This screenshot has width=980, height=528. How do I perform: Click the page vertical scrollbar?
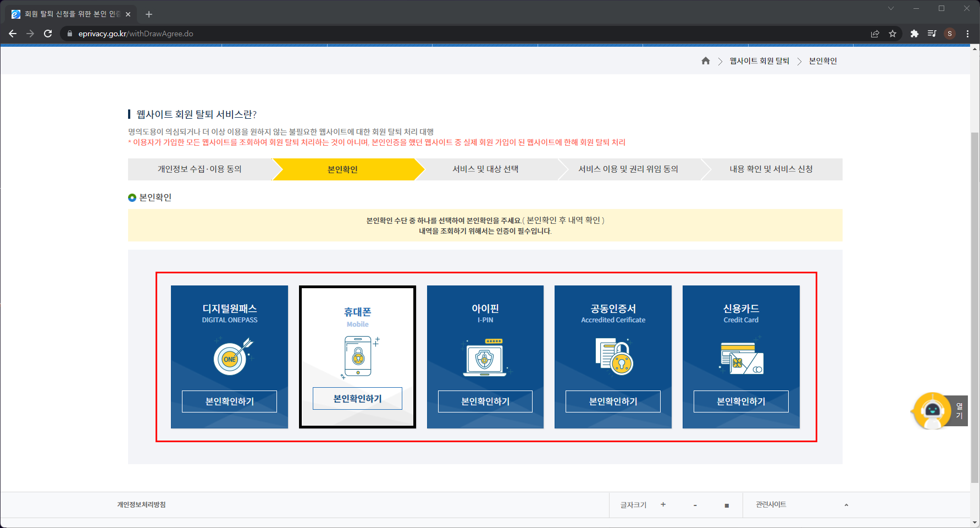975,308
